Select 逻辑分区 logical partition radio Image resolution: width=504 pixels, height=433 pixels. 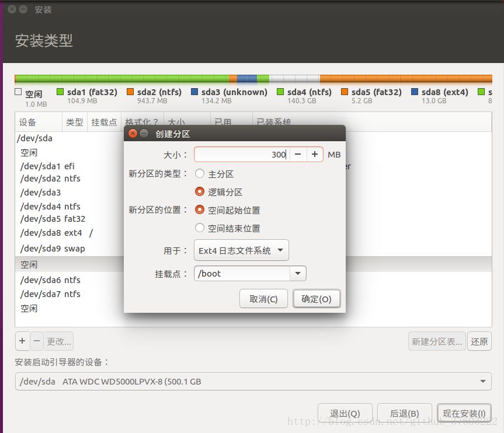pos(200,192)
